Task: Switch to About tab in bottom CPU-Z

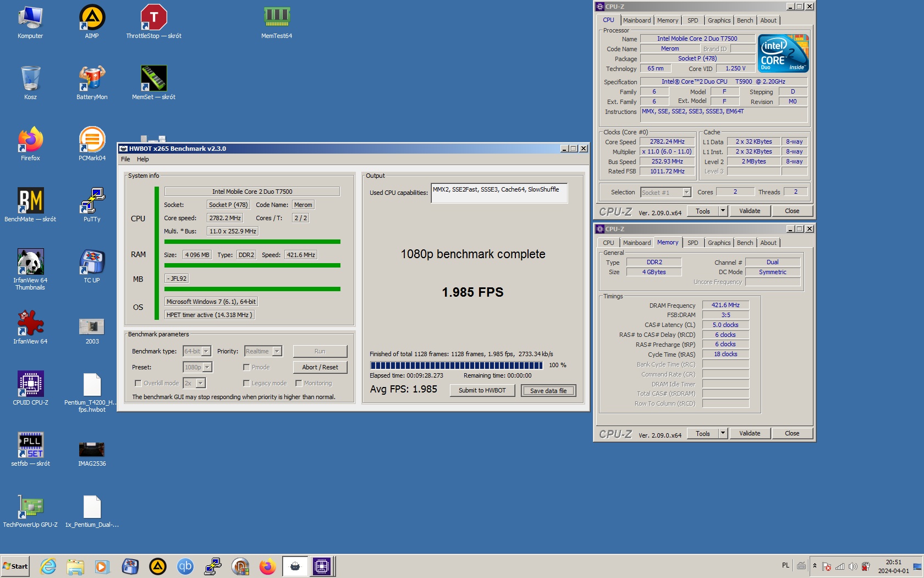Action: click(768, 243)
